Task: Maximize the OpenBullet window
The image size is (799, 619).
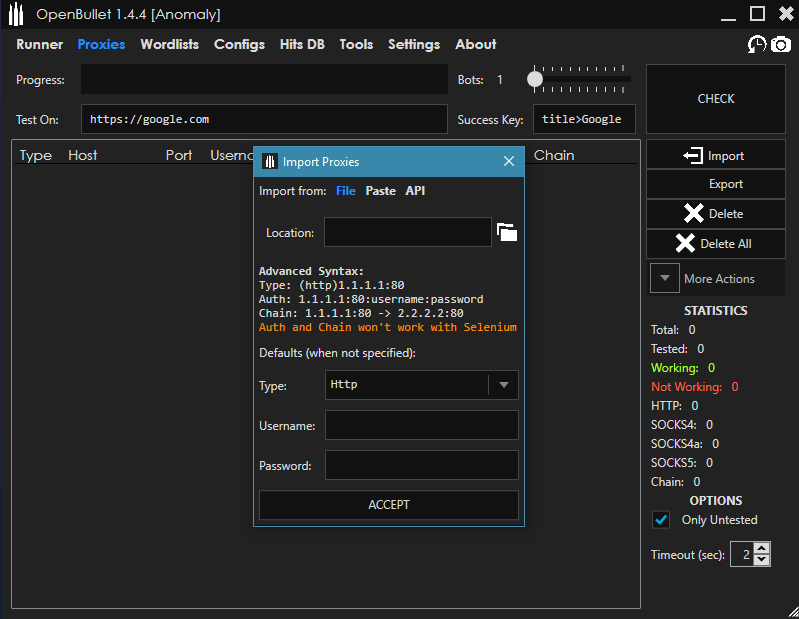Action: coord(757,14)
